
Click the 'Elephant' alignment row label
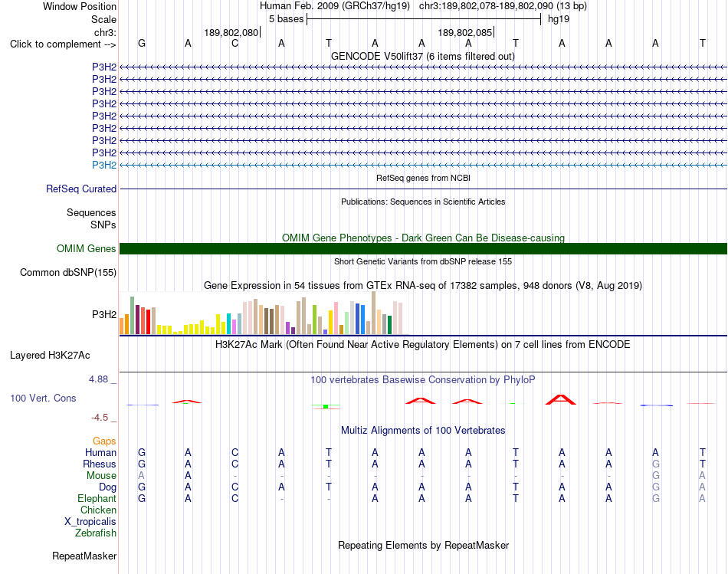97,498
